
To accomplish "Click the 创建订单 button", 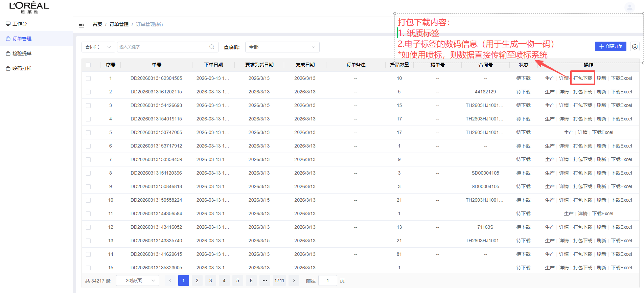I will pyautogui.click(x=611, y=46).
